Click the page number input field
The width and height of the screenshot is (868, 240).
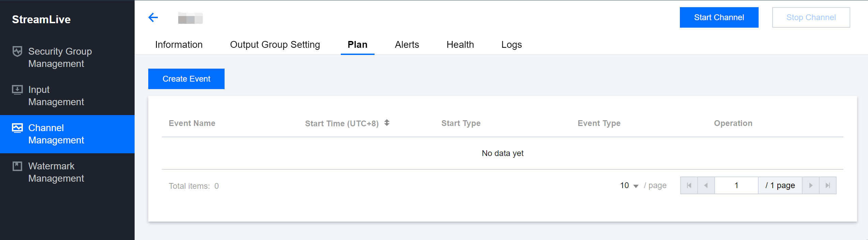coord(736,185)
